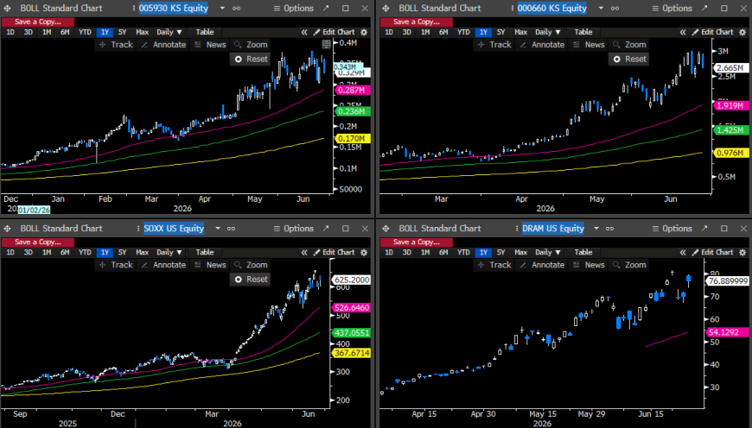Pop out the SOXX US chart with arrow icon
Image resolution: width=752 pixels, height=428 pixels.
326,228
